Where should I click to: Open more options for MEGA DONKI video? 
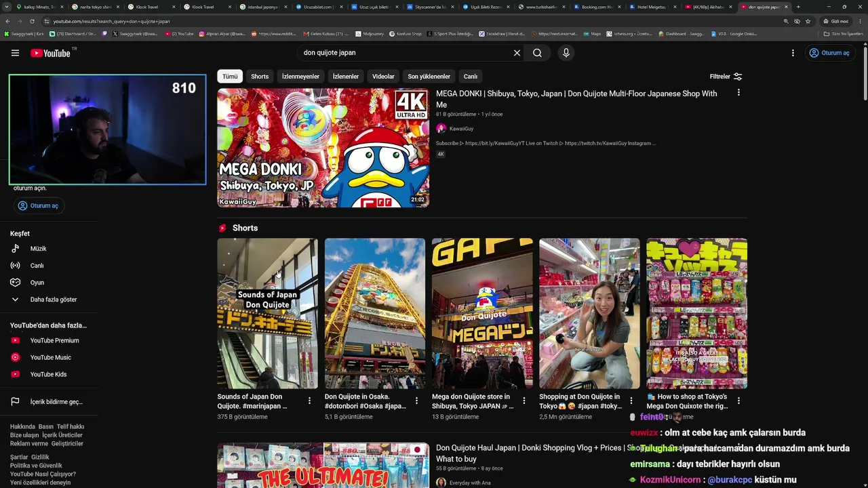pyautogui.click(x=738, y=93)
